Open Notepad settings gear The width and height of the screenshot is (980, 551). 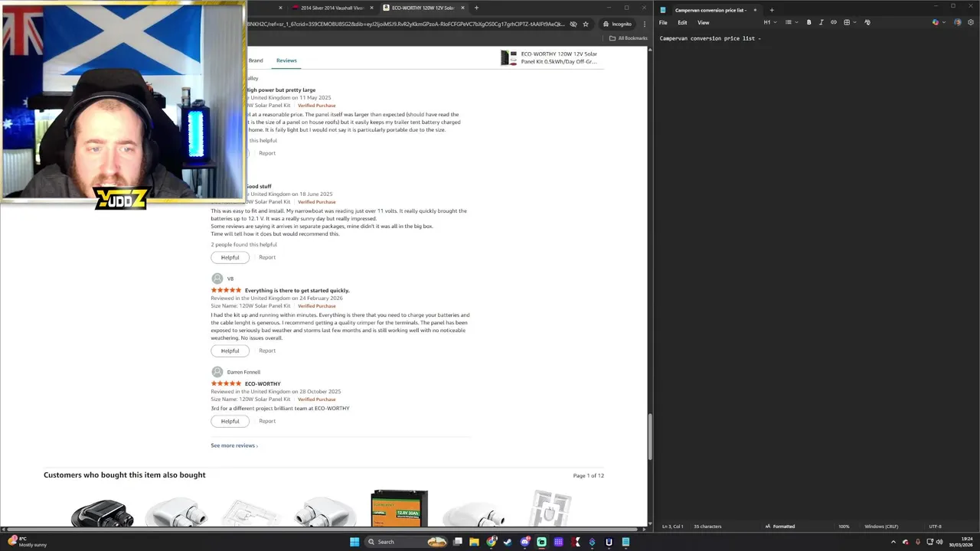tap(971, 22)
